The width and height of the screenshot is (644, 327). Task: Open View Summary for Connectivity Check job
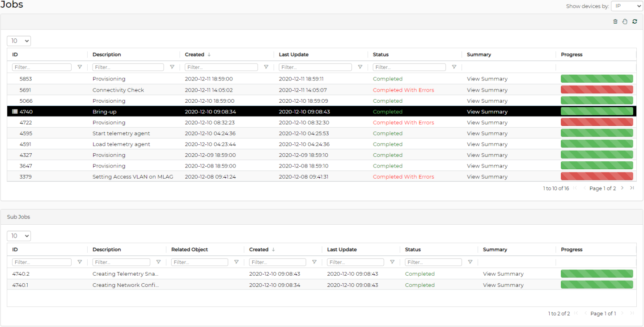point(487,90)
